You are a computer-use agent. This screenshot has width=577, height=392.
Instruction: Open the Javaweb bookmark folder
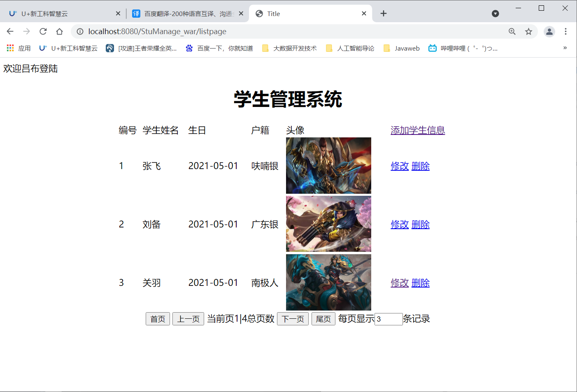(x=401, y=48)
